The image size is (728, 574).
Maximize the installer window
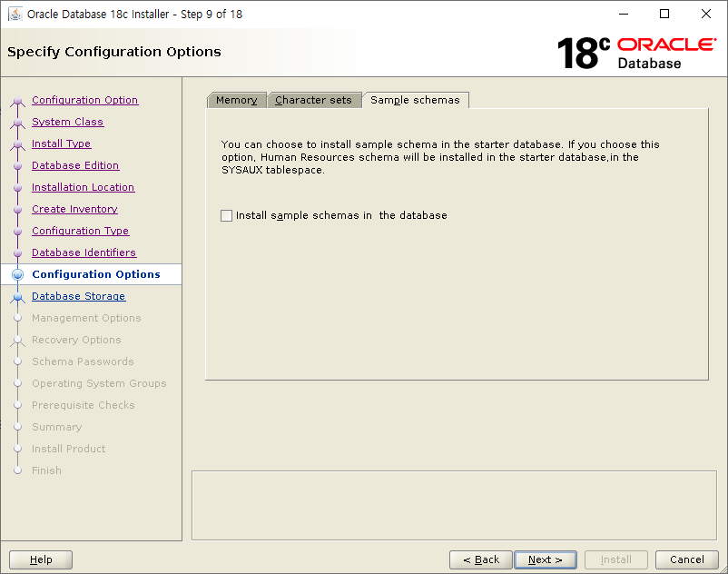pyautogui.click(x=664, y=14)
